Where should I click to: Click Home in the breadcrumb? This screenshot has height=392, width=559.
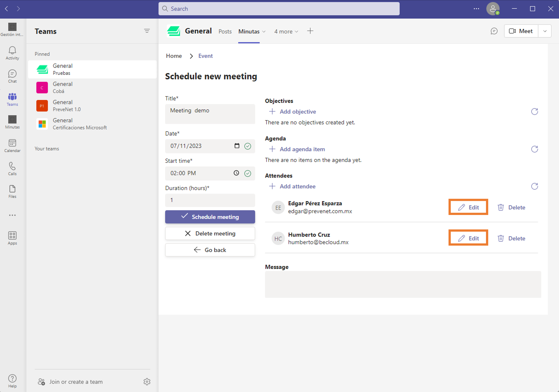click(174, 56)
